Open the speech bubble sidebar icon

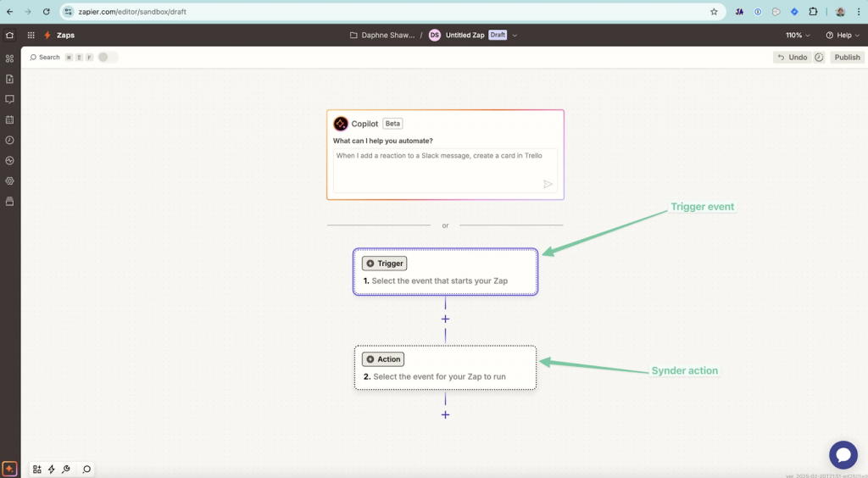[x=9, y=100]
